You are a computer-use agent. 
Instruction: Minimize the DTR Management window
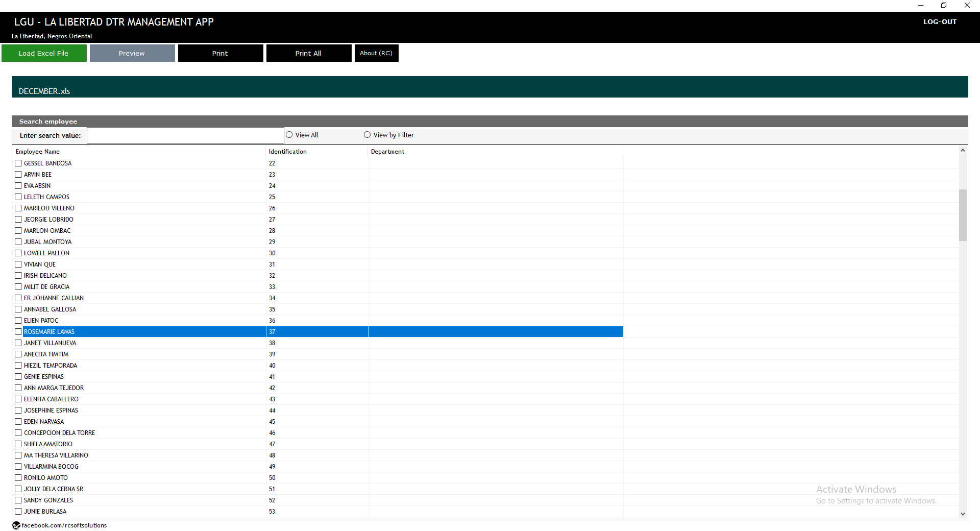coord(921,6)
